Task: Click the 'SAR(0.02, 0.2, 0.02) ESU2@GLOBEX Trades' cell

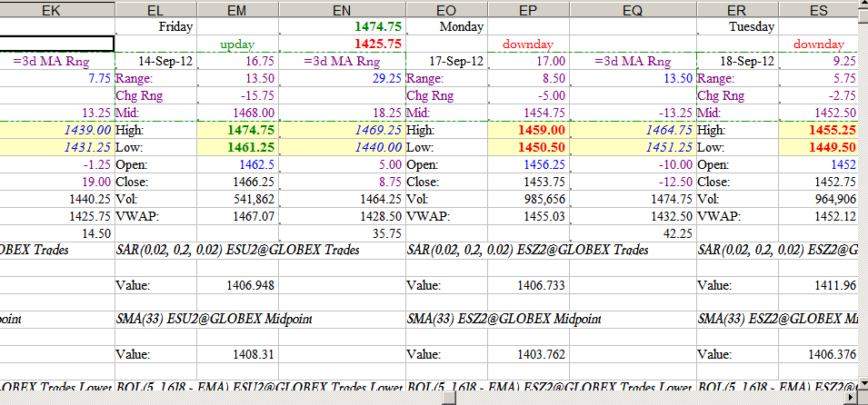Action: pos(238,250)
